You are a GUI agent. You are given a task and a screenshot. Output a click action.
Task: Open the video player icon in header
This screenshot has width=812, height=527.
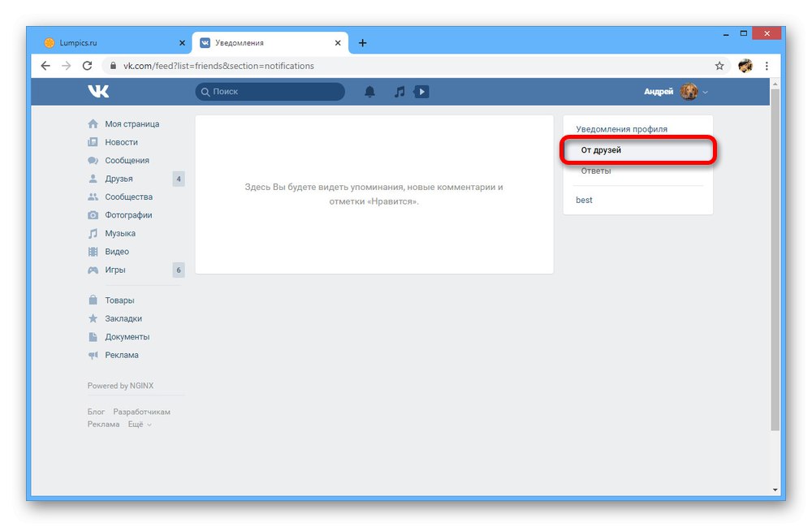pos(421,92)
